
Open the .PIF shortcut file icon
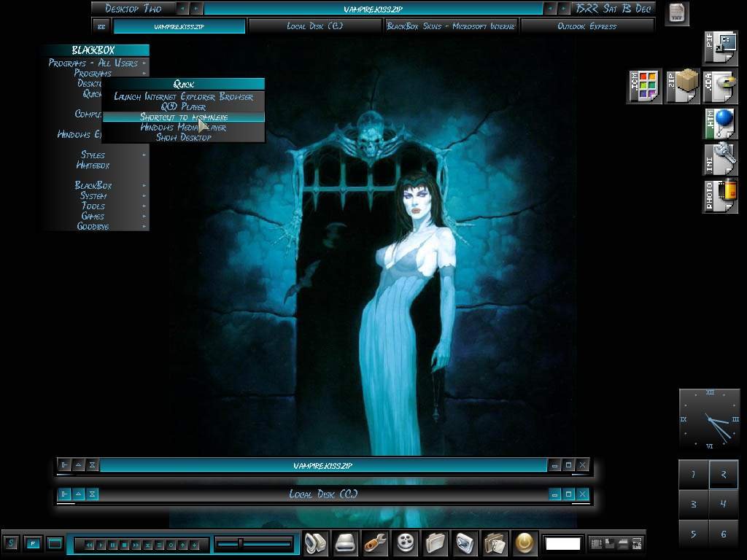720,48
